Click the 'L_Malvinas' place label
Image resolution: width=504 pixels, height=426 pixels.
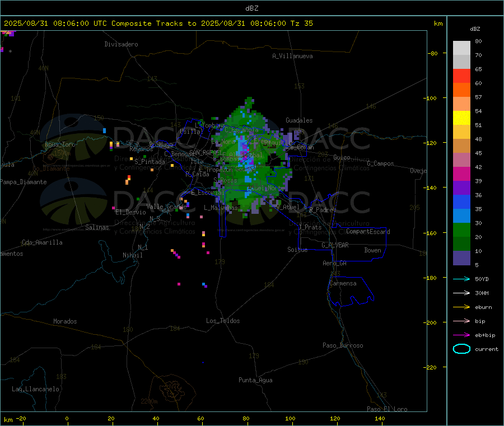[221, 208]
